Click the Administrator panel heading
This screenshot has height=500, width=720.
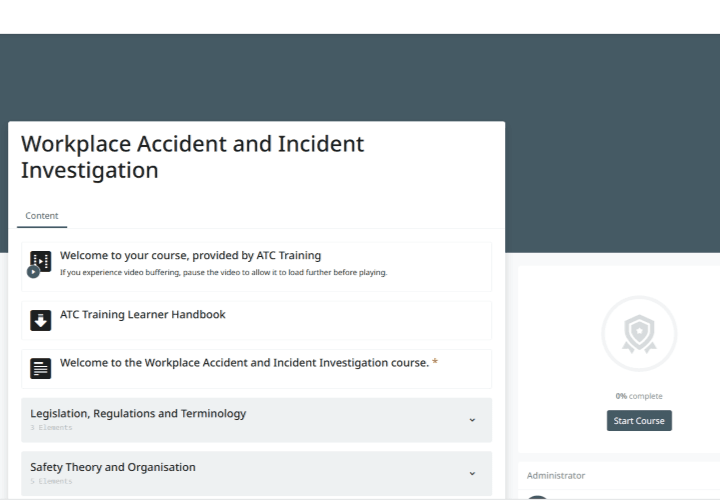coord(556,476)
